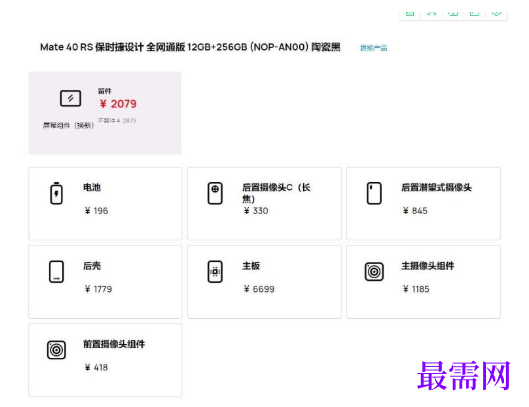Screen dimensions: 529x407
Task: Click the grey 不留件 ¥ 2879 price text
Action: click(x=117, y=120)
